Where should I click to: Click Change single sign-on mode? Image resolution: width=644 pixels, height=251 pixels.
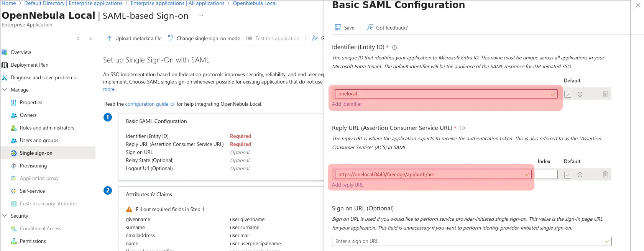point(204,38)
